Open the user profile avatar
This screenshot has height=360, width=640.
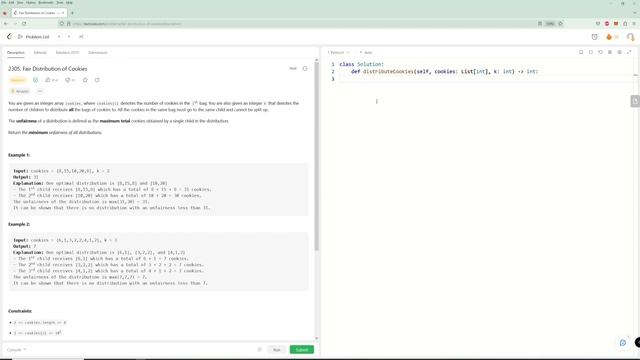(x=630, y=37)
